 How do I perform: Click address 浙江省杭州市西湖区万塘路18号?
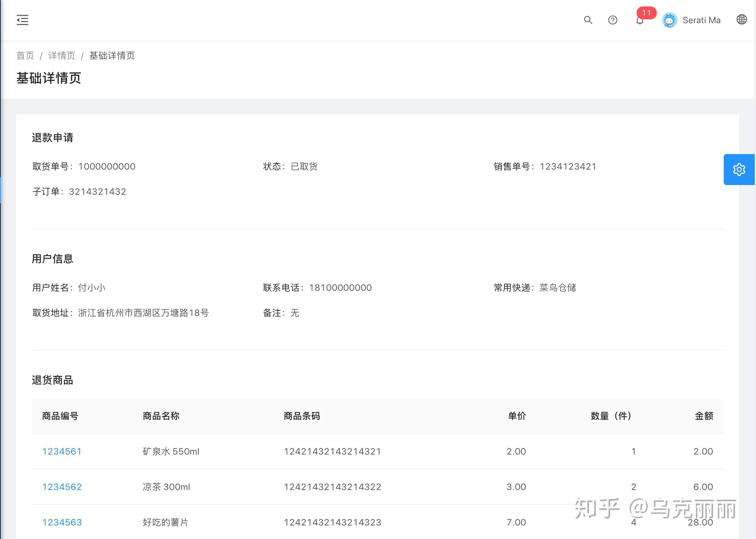coord(144,313)
